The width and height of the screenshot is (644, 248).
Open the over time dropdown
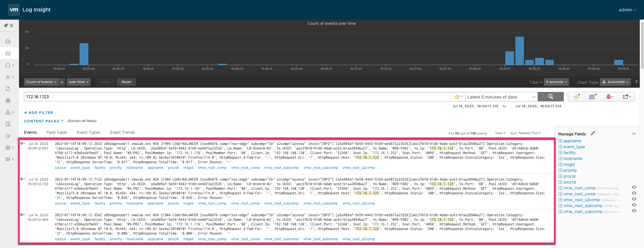point(79,82)
